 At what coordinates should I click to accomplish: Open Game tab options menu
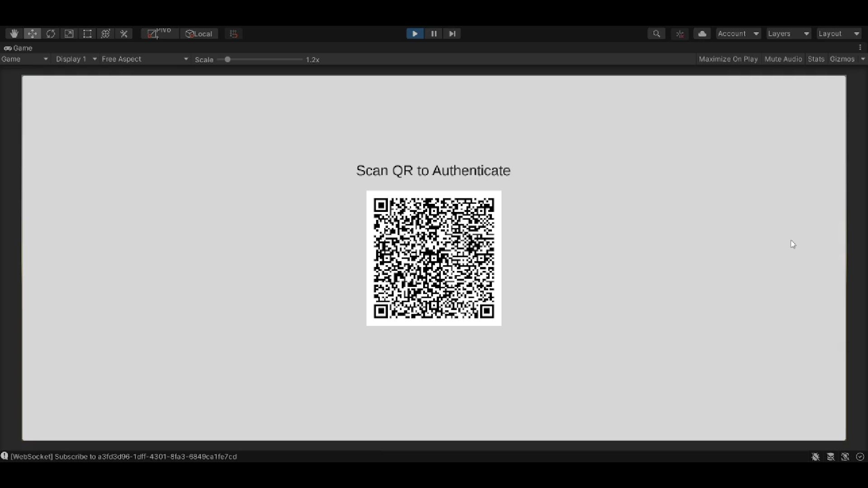tap(860, 47)
